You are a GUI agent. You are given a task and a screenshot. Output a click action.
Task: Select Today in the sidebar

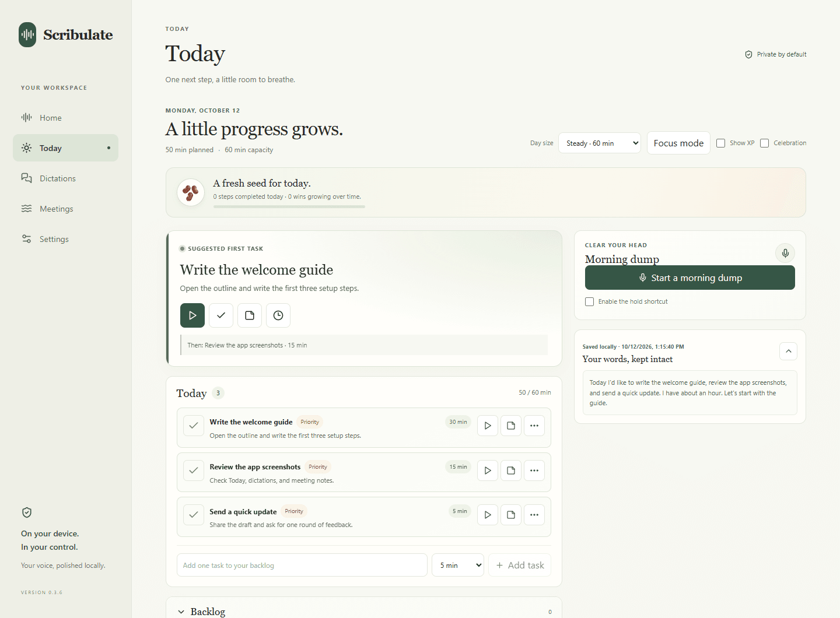coord(65,148)
